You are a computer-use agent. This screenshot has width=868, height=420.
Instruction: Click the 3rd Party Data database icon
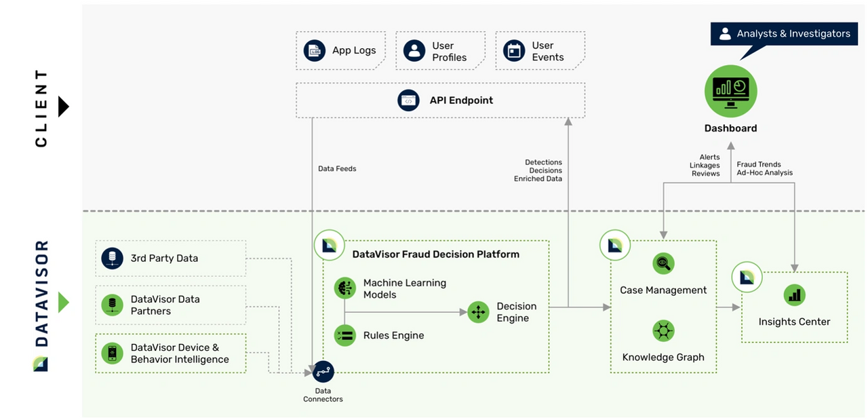coord(112,258)
